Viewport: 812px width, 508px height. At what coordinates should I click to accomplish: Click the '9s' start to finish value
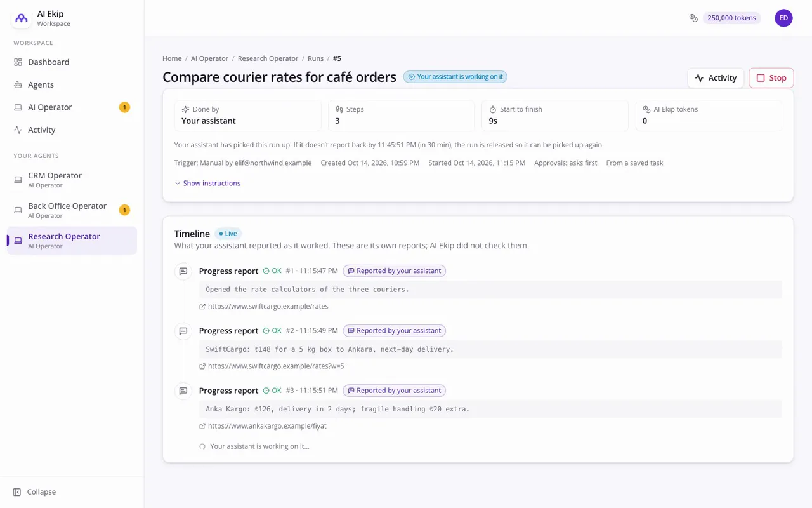coord(493,121)
